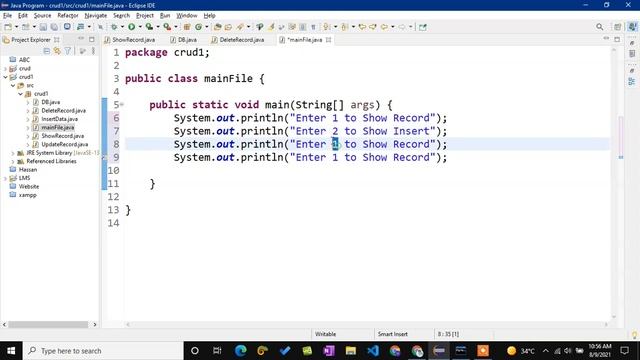Run the program with green Run button
The width and height of the screenshot is (640, 360).
(131, 27)
